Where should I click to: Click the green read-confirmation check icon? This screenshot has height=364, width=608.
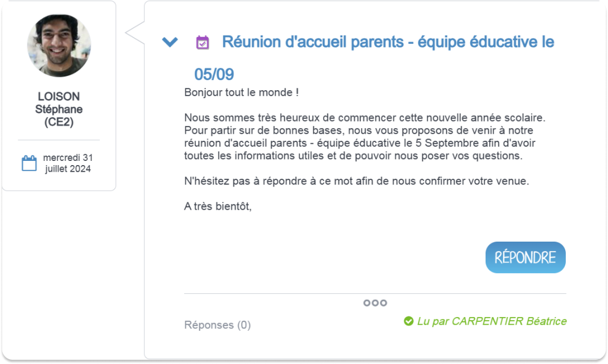[408, 321]
